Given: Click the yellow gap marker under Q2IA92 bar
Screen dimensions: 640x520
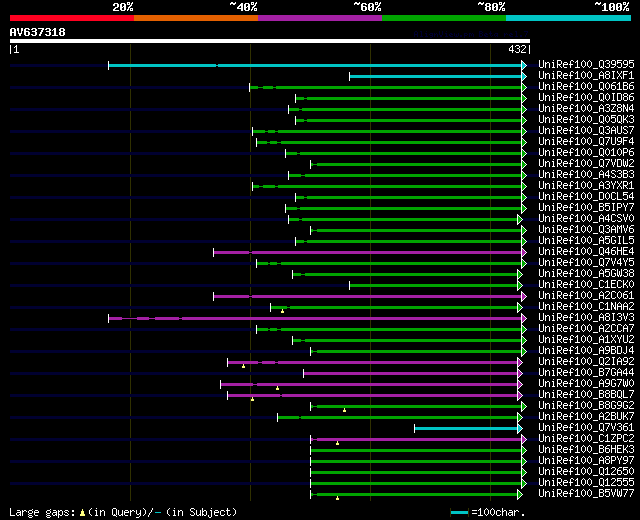Looking at the screenshot, I should pos(244,367).
